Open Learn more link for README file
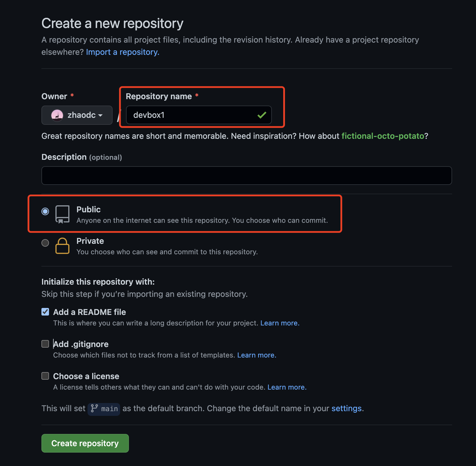The height and width of the screenshot is (466, 476). [280, 323]
